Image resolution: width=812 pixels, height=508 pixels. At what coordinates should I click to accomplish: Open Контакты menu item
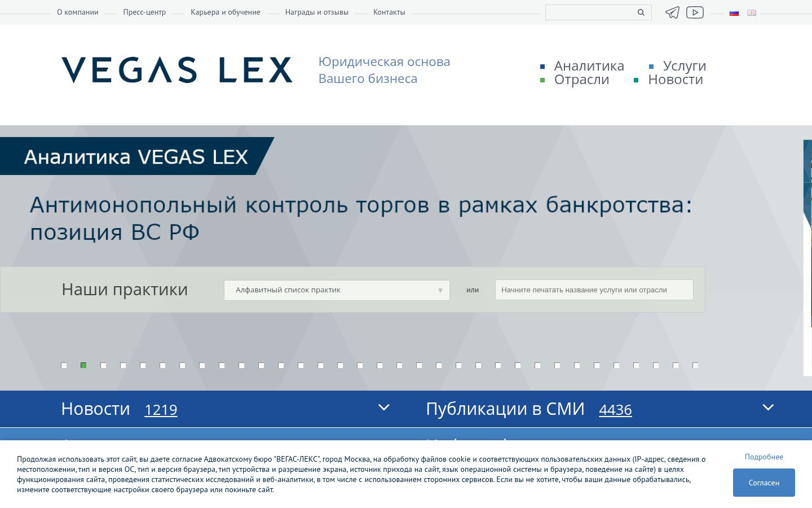click(x=389, y=12)
